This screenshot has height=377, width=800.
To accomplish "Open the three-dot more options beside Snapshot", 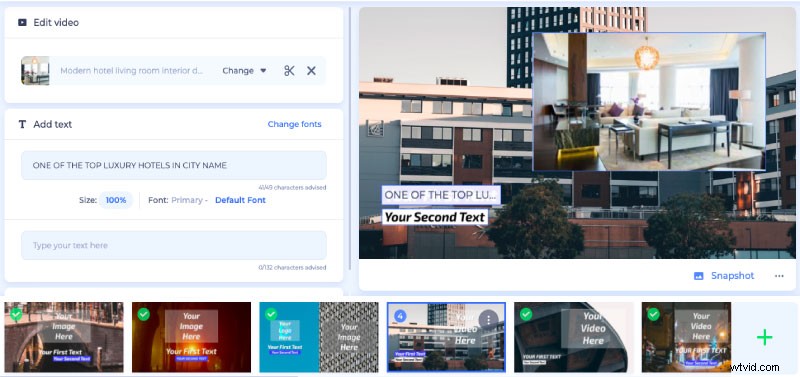I will pyautogui.click(x=779, y=276).
